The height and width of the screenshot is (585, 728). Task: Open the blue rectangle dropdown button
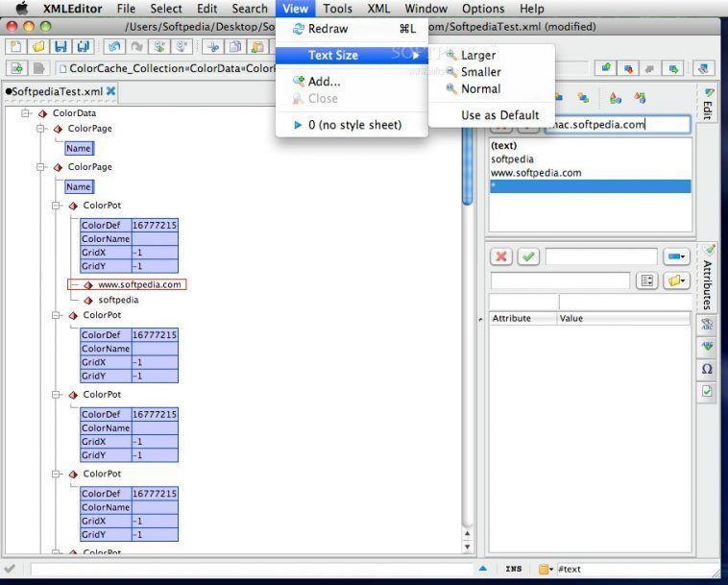coord(676,256)
